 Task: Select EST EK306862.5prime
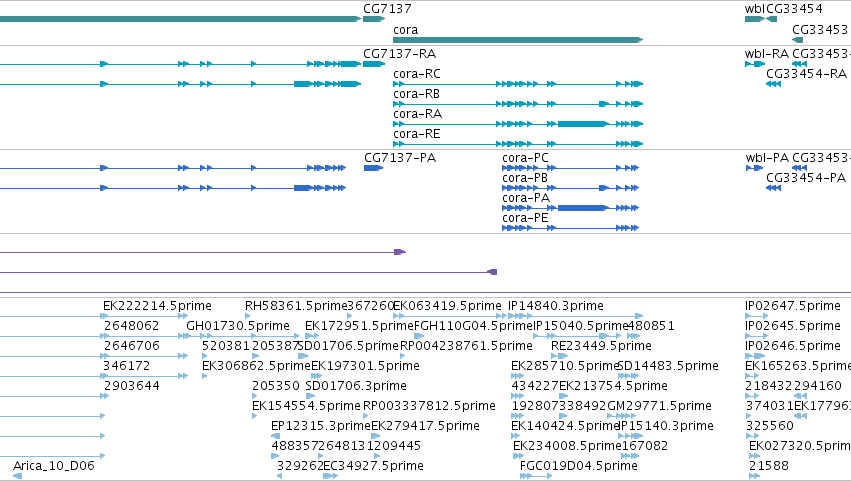[x=256, y=366]
